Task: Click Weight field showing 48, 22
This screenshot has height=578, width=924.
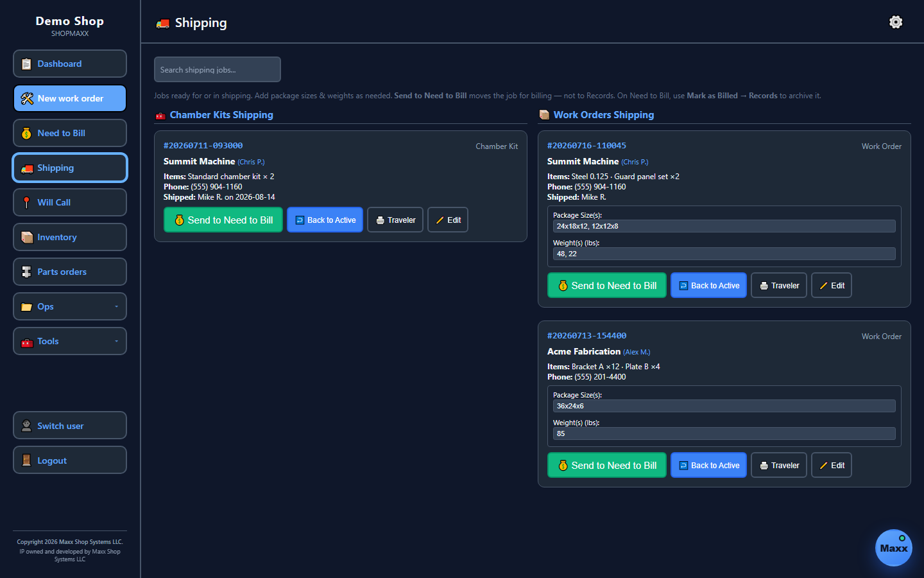Action: [724, 254]
